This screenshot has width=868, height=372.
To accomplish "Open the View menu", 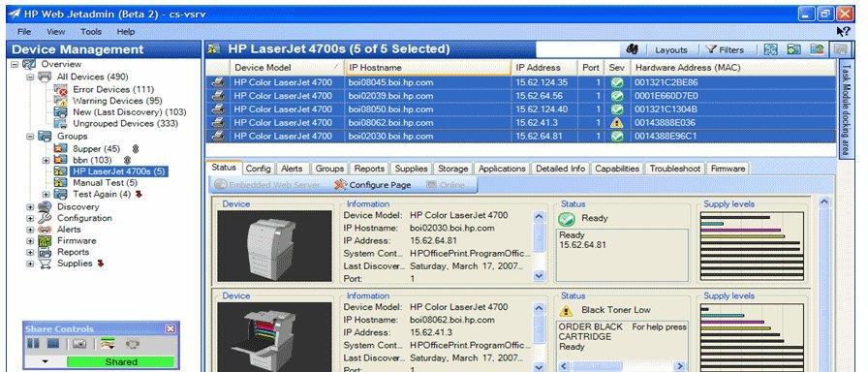I will point(56,32).
